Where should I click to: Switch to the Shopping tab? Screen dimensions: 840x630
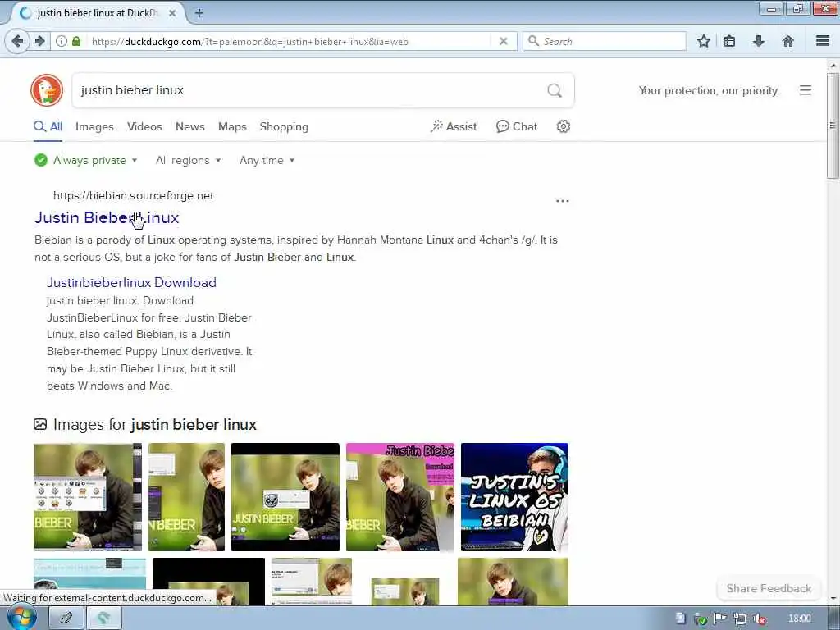click(284, 126)
